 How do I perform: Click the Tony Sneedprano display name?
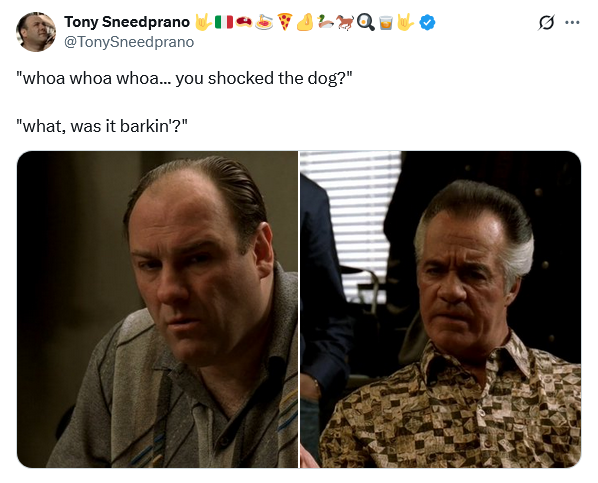(x=127, y=22)
